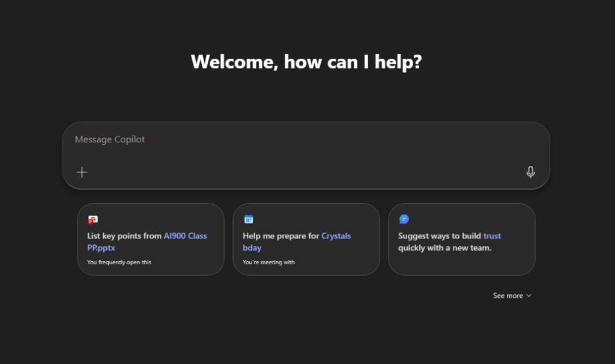This screenshot has height=364, width=615.
Task: Open the AI900 Class PP.pptx file link
Action: (185, 236)
